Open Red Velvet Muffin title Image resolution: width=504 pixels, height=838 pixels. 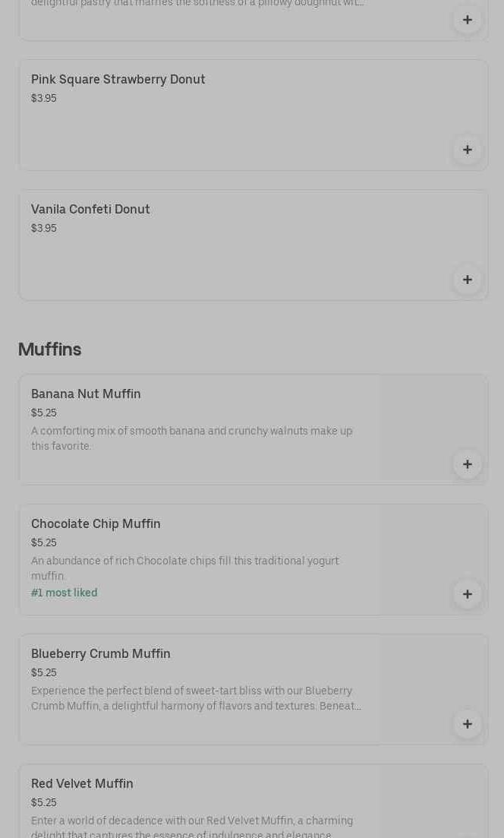tap(82, 783)
